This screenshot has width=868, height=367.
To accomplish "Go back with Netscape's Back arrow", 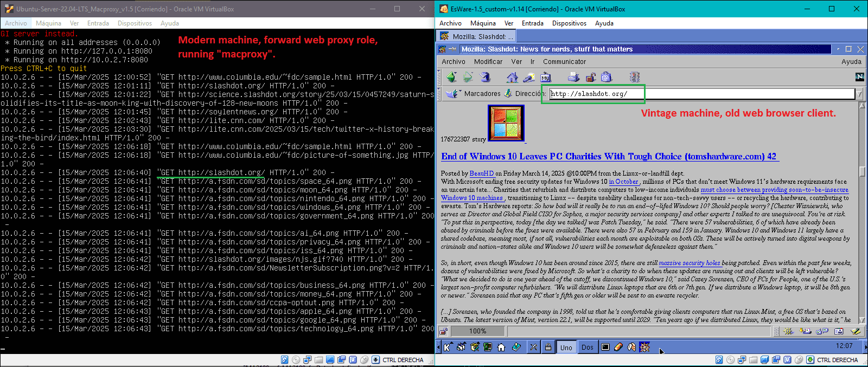I will pyautogui.click(x=452, y=78).
